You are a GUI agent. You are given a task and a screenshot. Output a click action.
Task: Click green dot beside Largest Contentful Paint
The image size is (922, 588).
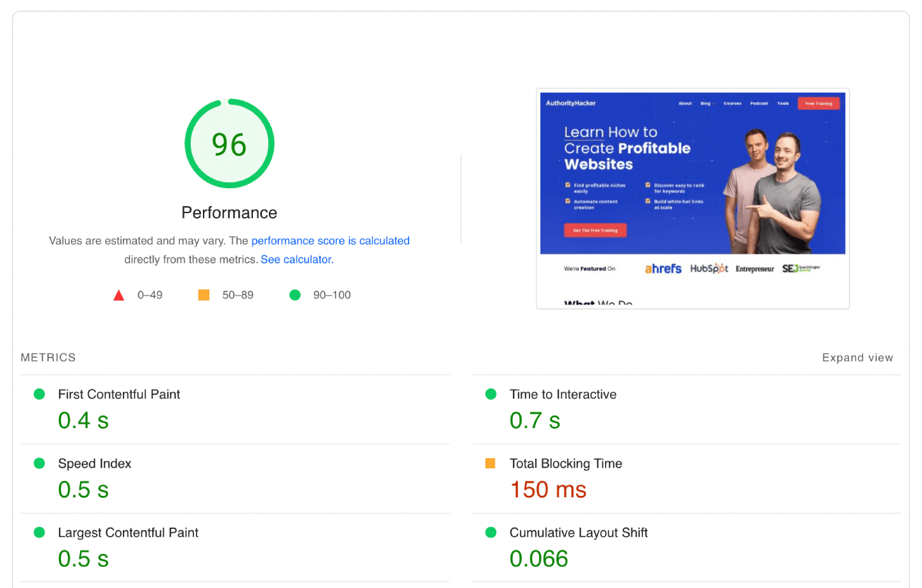[39, 532]
